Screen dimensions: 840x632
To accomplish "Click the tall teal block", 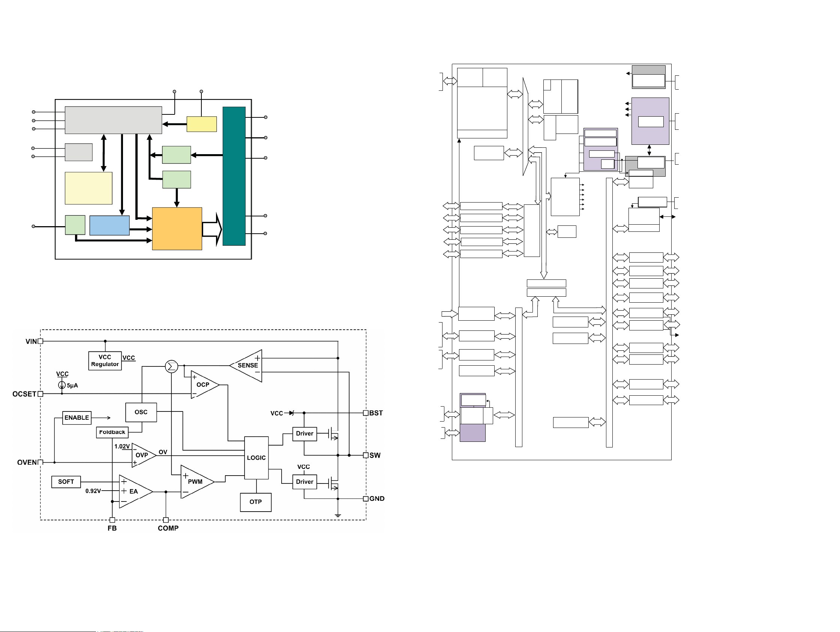I will point(234,176).
